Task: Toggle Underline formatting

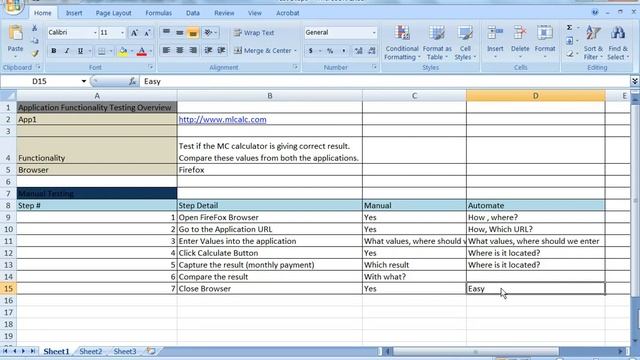Action: click(80, 51)
